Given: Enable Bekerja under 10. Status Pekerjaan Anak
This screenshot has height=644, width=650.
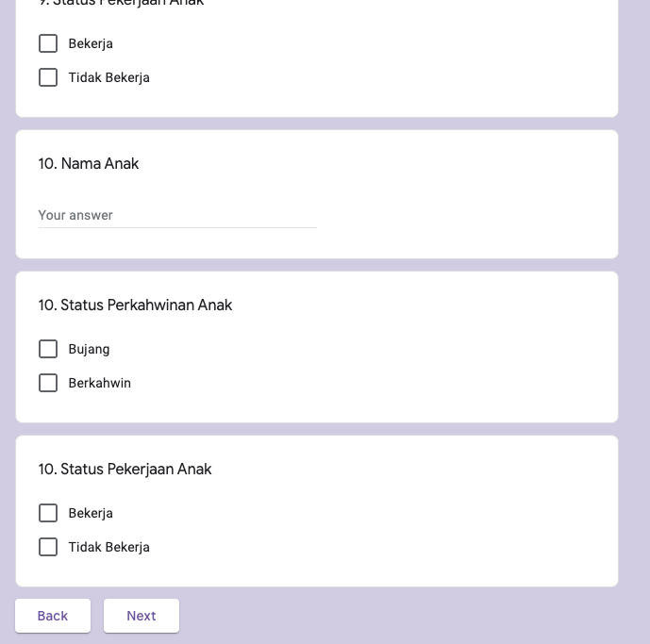Looking at the screenshot, I should 48,513.
